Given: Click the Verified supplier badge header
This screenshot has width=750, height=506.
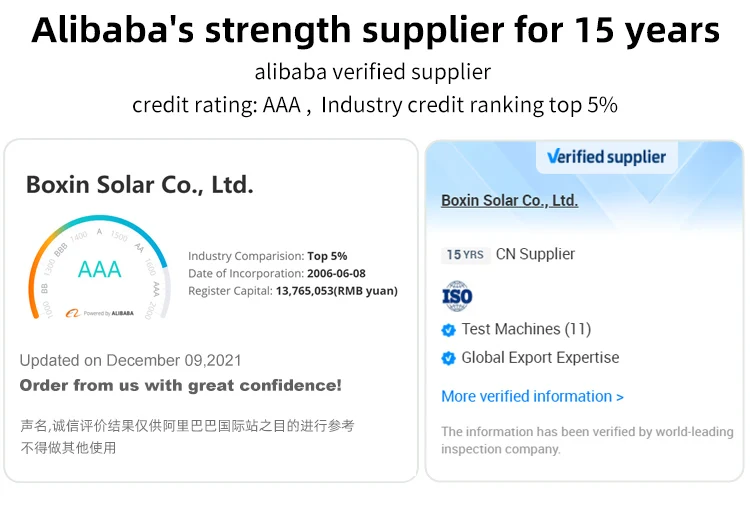Looking at the screenshot, I should (x=607, y=157).
